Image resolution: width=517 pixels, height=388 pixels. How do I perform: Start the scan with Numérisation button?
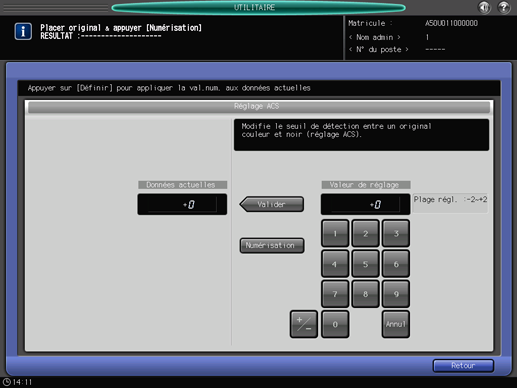coord(272,246)
